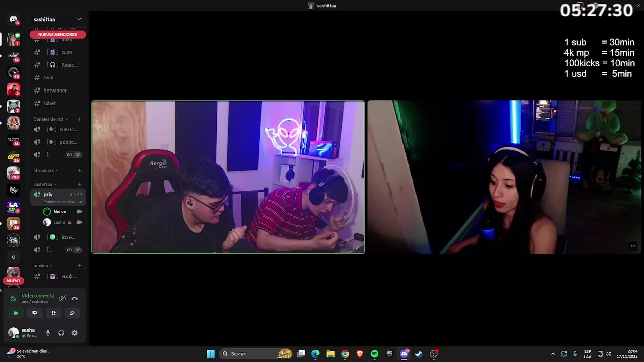Focus Neczo's video tile with neon alien
The image size is (644, 362).
[x=228, y=177]
